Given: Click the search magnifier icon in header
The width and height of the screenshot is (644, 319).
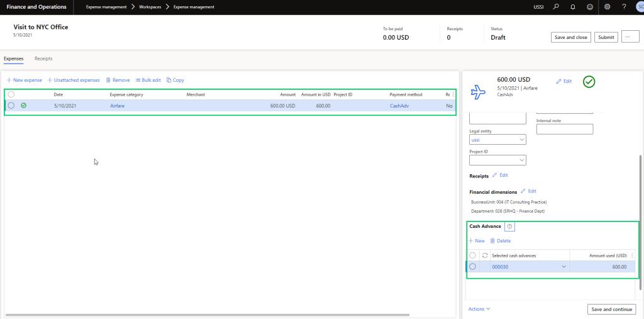Looking at the screenshot, I should pos(555,7).
